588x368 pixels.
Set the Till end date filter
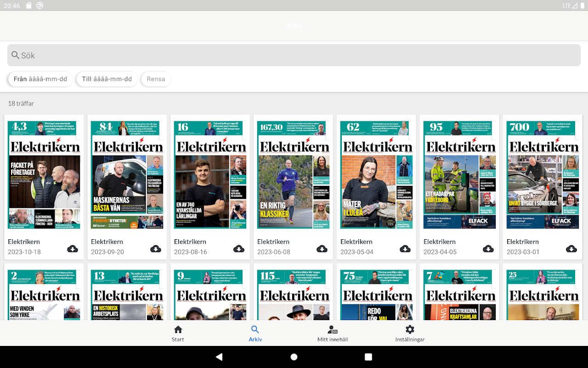(107, 79)
